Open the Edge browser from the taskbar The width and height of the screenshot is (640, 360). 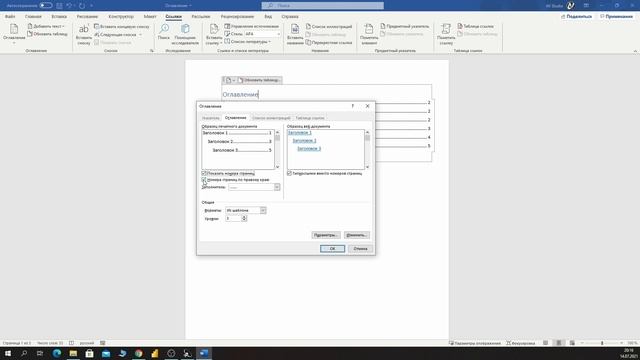[x=57, y=353]
